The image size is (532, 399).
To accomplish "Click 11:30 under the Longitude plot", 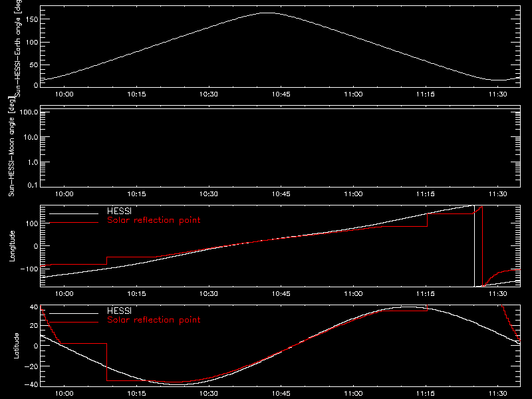I will tap(497, 294).
